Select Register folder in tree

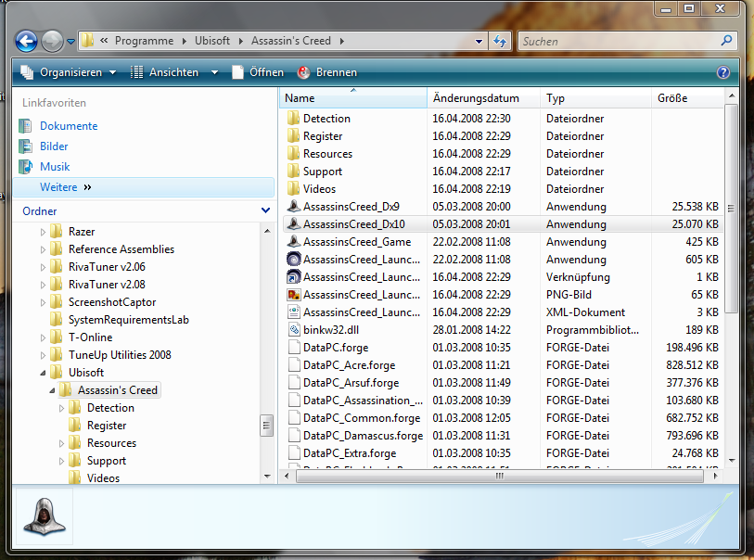click(107, 426)
